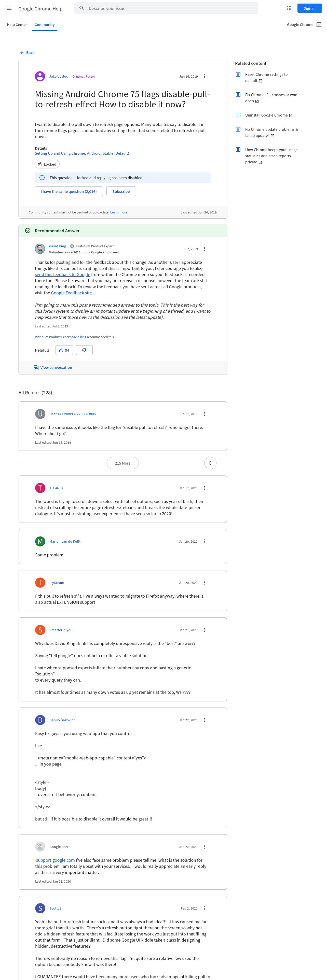Open Jake Vosloo's post options menu
Image resolution: width=327 pixels, height=980 pixels.
[205, 77]
